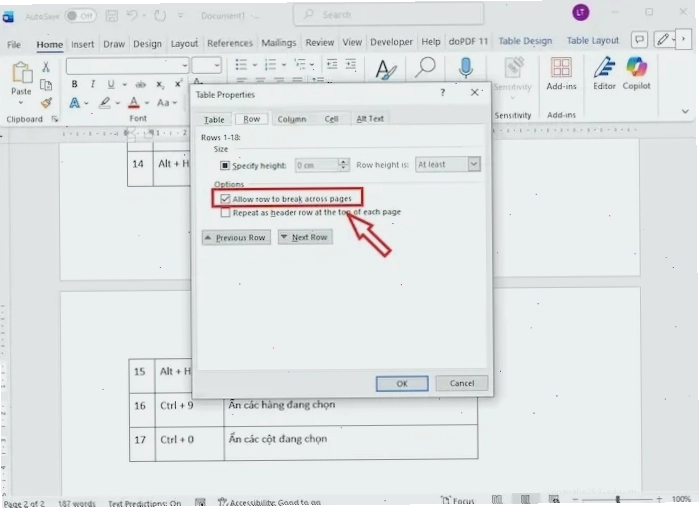Confirm with the OK button

402,384
